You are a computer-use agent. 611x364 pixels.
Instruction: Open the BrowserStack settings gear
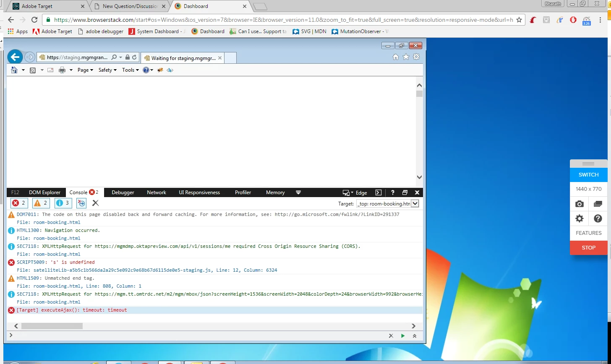[x=580, y=218]
